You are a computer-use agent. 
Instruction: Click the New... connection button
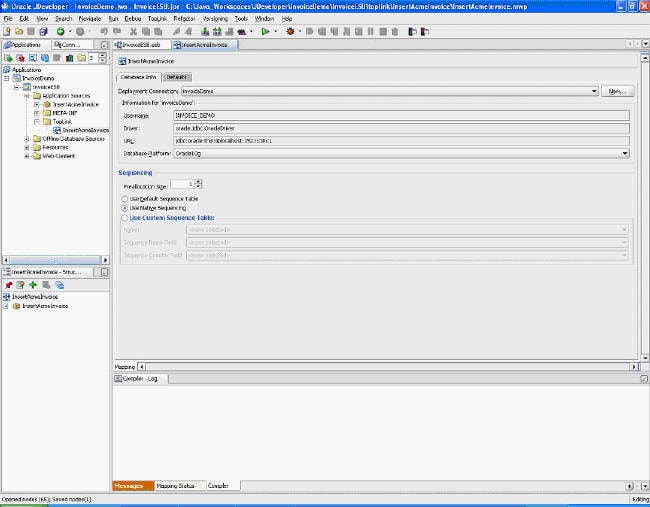(618, 91)
